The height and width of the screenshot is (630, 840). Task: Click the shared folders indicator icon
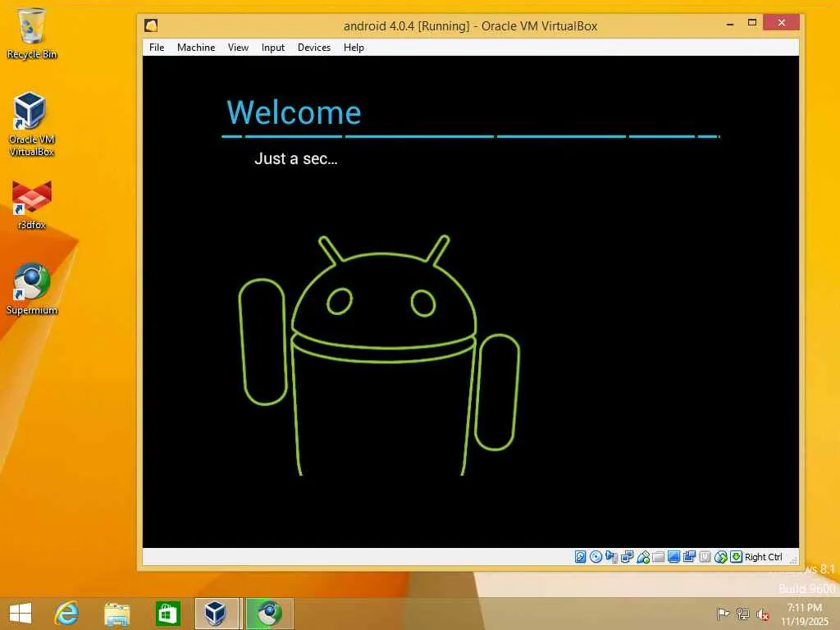tap(659, 557)
